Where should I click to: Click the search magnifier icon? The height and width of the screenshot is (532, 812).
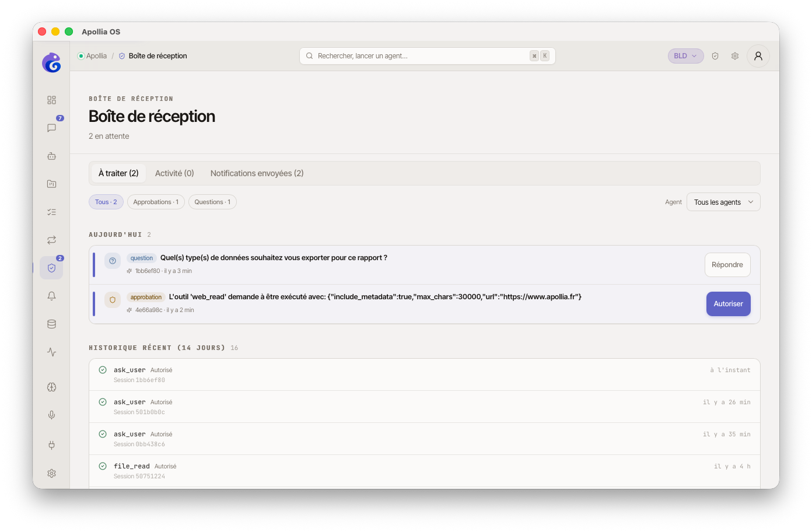(310, 56)
